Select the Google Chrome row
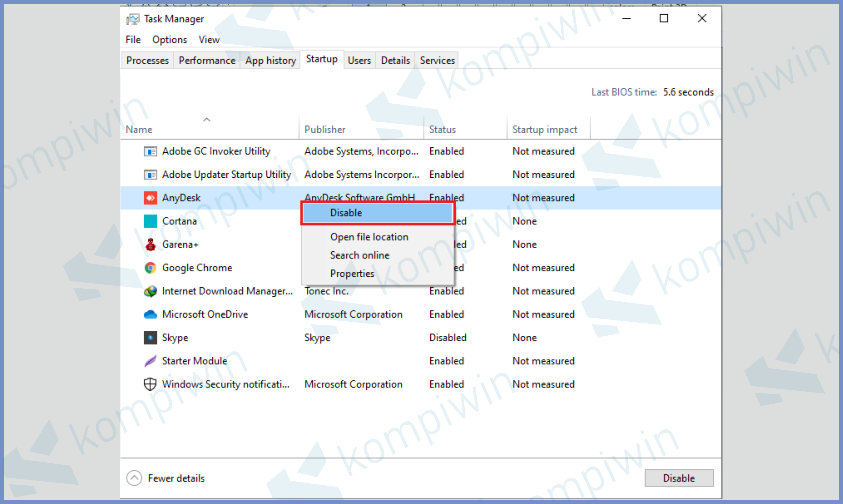Image resolution: width=843 pixels, height=504 pixels. tap(421, 268)
